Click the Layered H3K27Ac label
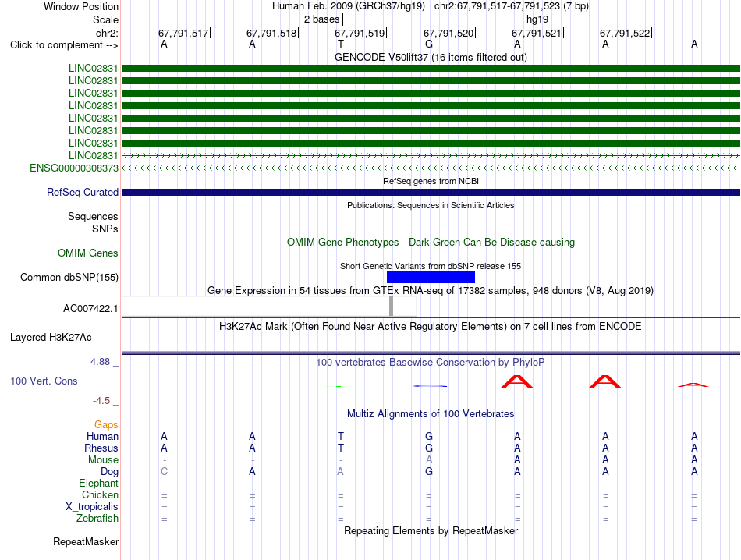 tap(51, 338)
